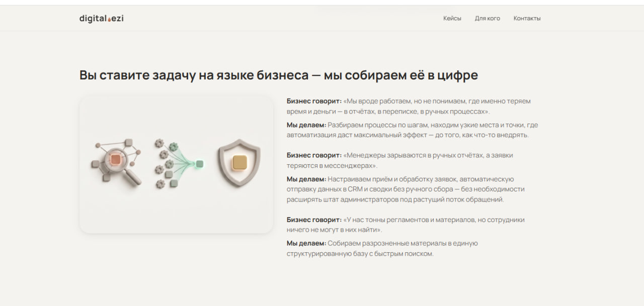644x306 pixels.
Task: Click the green square node in illustration
Action: coord(200,164)
